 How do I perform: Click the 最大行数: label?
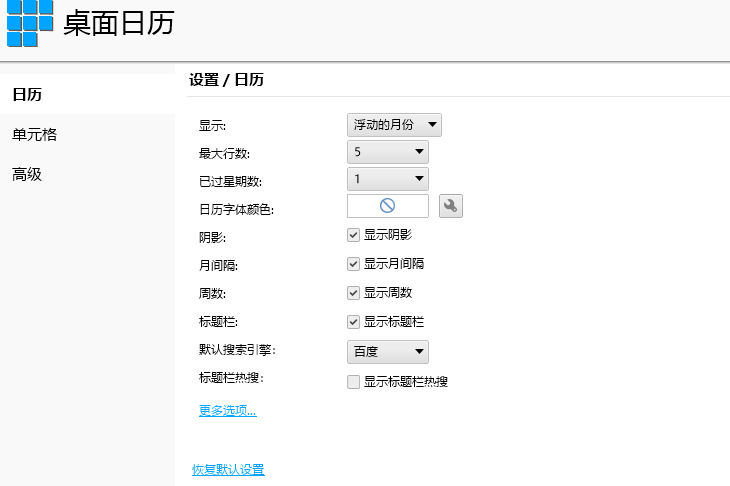(224, 153)
